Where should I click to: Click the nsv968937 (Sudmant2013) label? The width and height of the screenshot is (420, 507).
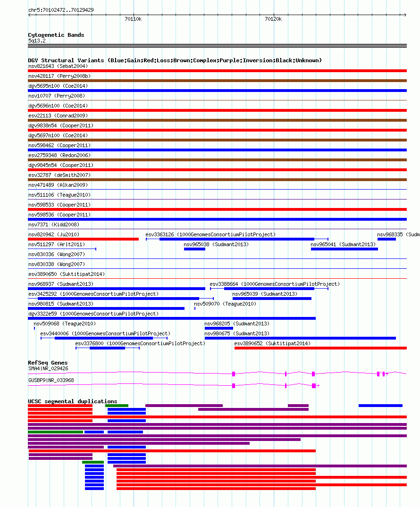(x=61, y=284)
